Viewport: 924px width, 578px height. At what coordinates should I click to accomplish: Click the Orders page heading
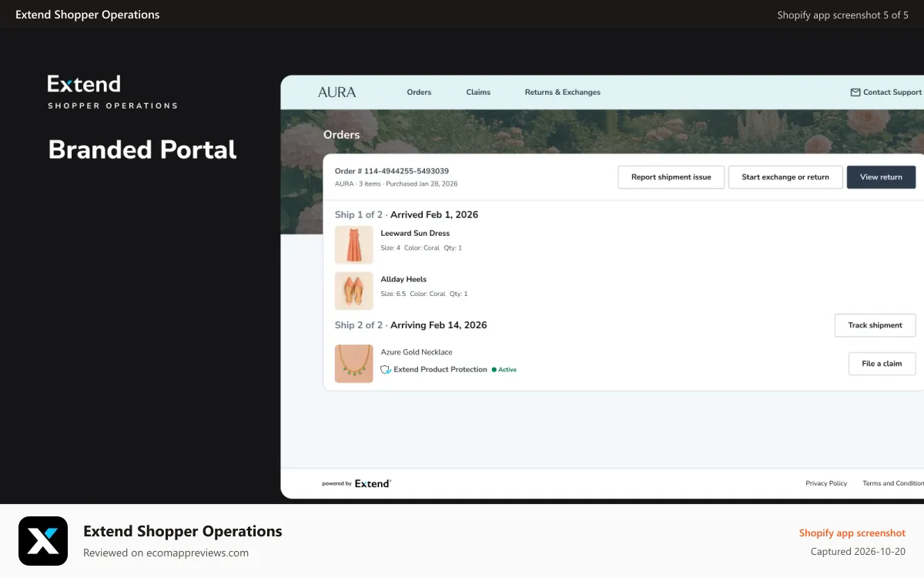(342, 135)
